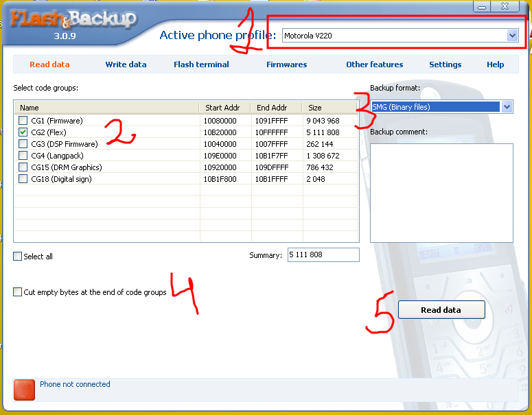The image size is (532, 415).
Task: Click size value 2 048
Action: [x=316, y=179]
